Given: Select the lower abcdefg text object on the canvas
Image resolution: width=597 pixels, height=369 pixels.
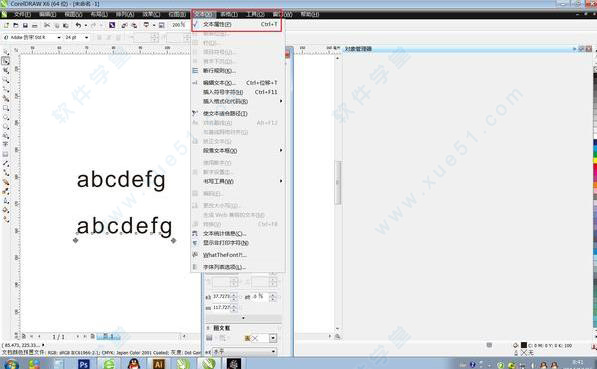Looking at the screenshot, I should (x=124, y=227).
